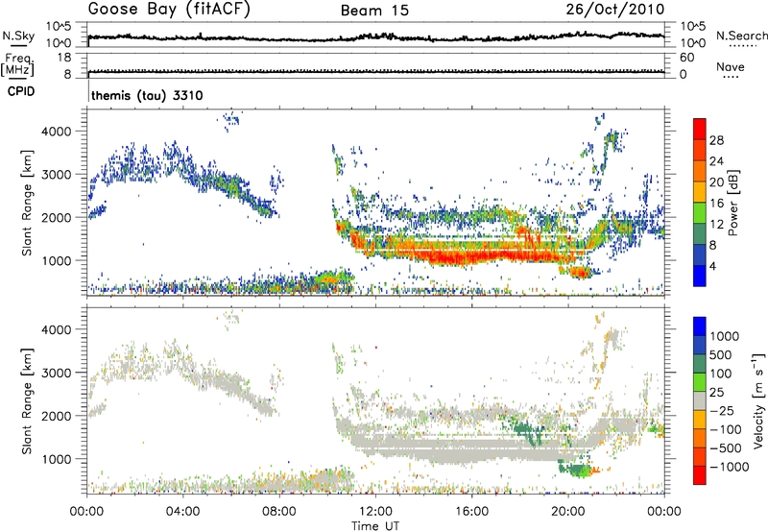768x532 pixels.
Task: Click the "25" label on the velocity colorbar
Action: pos(716,393)
